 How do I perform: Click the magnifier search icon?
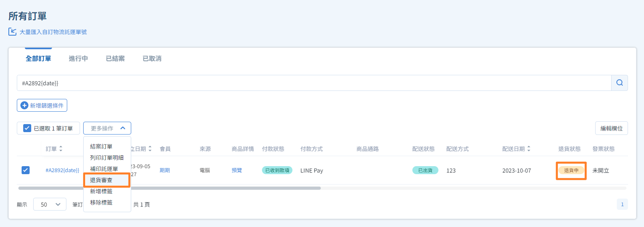(619, 83)
